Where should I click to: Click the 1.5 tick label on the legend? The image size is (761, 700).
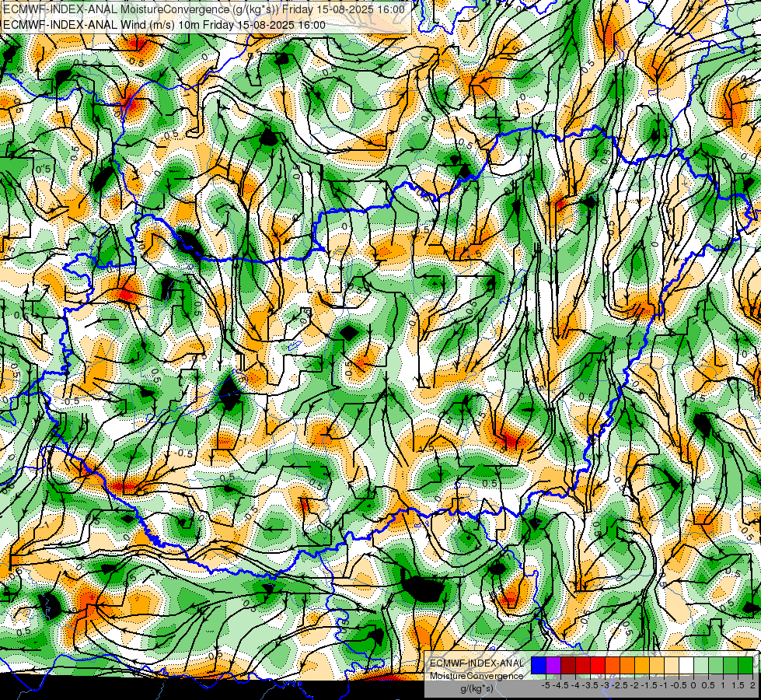(x=737, y=685)
